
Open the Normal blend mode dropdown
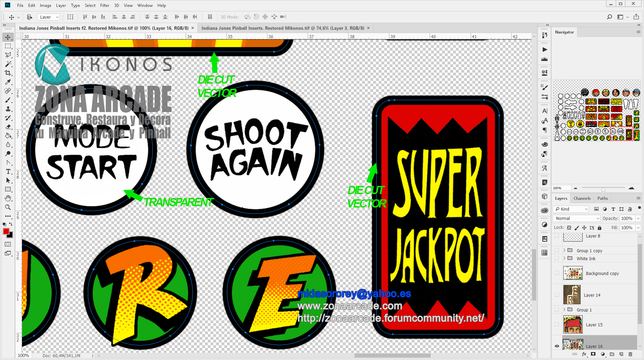(x=577, y=218)
